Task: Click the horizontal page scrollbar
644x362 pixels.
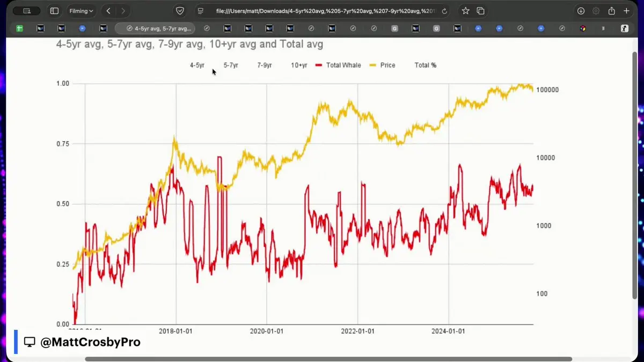Action: pos(328,359)
